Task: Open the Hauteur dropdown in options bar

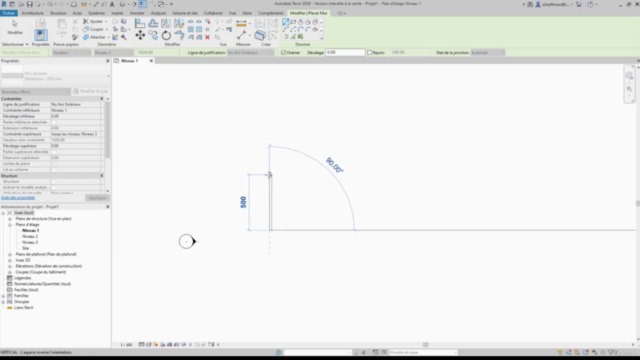Action: coord(71,53)
